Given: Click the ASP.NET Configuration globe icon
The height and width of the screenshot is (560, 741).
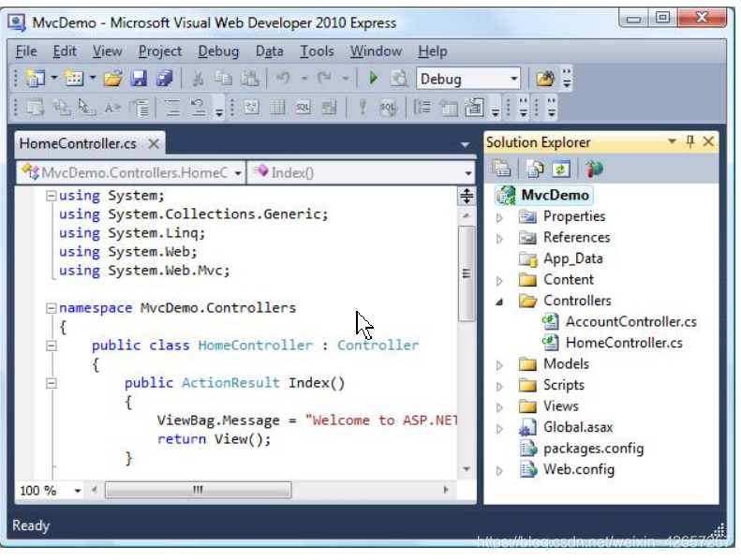Looking at the screenshot, I should click(x=595, y=169).
